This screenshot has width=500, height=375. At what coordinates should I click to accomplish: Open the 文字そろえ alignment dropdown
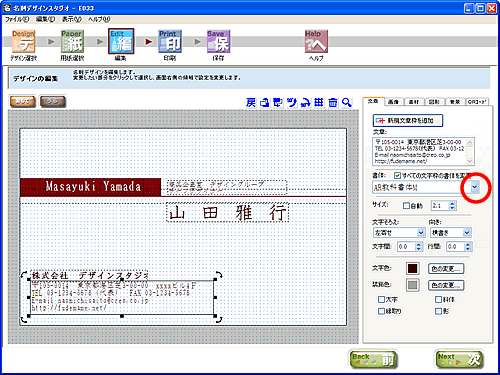coord(421,232)
